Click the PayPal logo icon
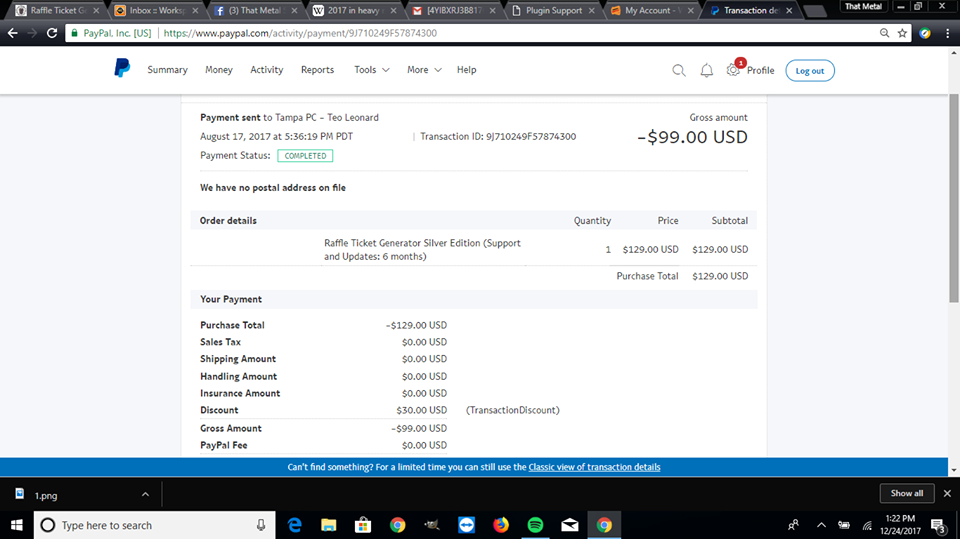960x539 pixels. (x=122, y=69)
